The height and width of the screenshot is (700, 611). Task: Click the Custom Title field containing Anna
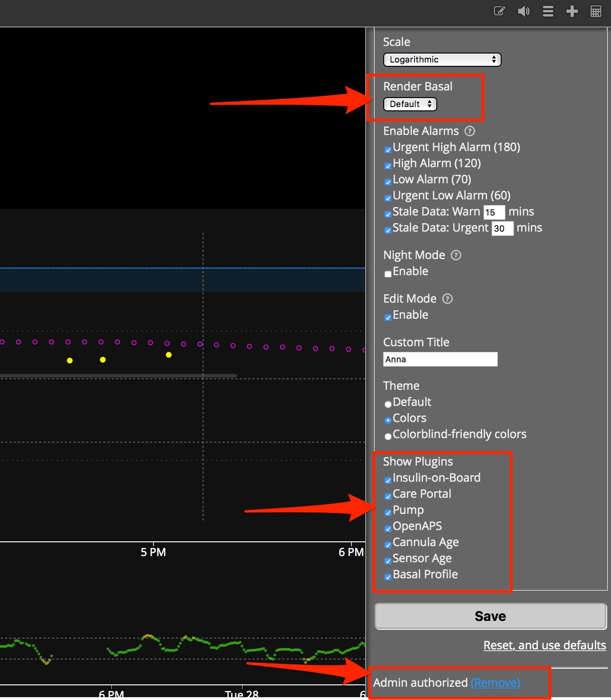(x=440, y=359)
